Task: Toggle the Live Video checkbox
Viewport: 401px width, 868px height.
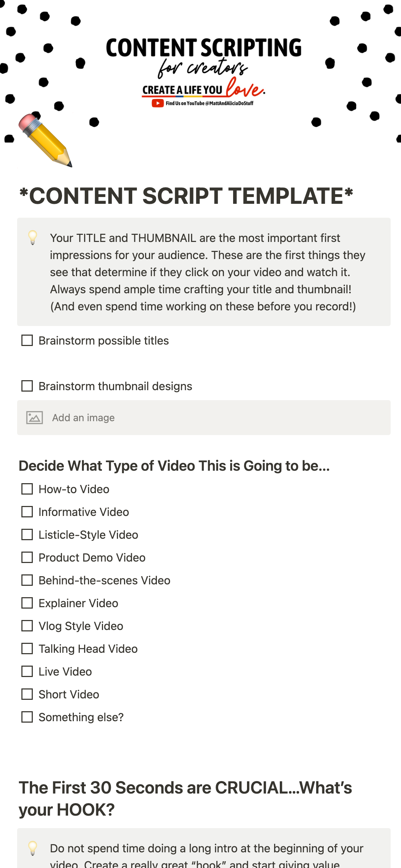Action: 27,672
